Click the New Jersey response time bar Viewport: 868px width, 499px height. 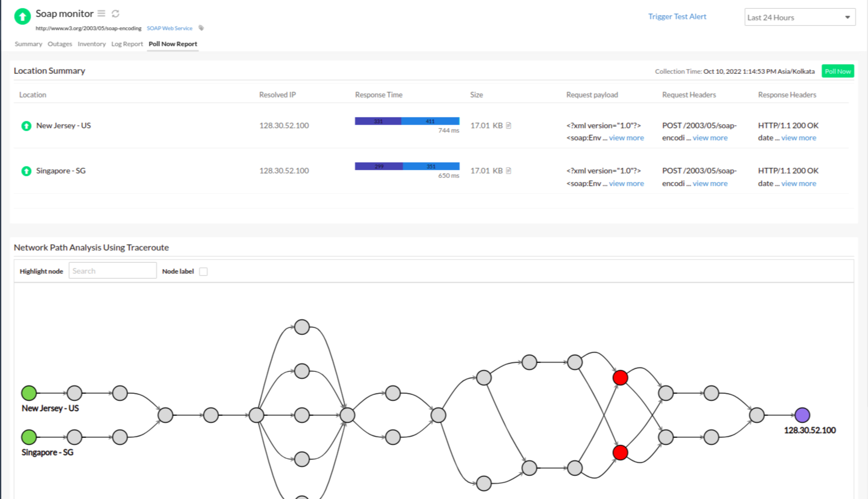pos(407,121)
